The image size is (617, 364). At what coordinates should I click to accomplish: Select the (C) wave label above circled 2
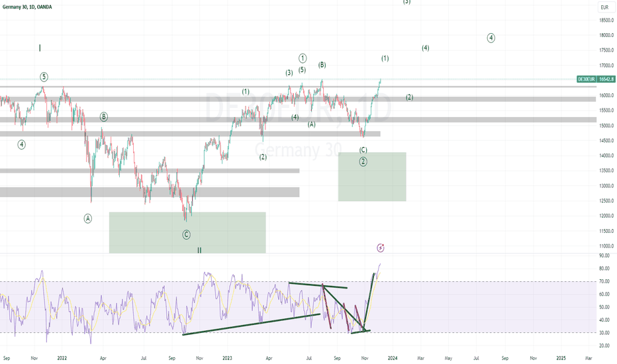(363, 150)
